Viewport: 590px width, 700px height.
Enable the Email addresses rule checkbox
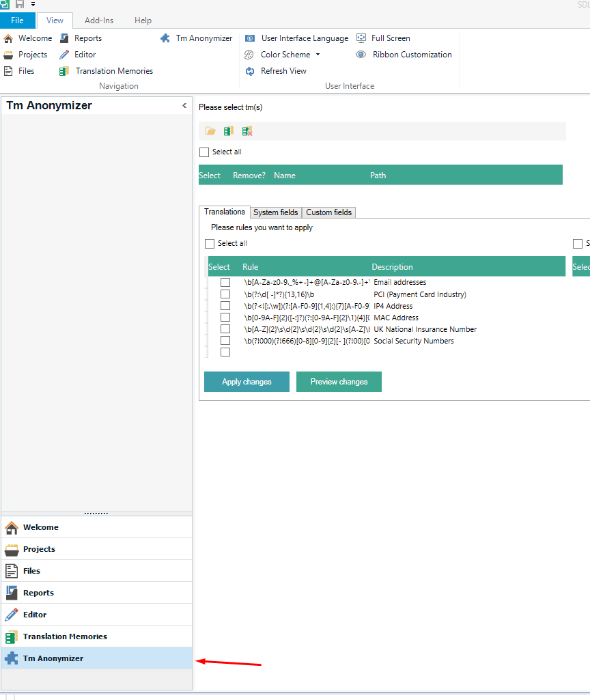pos(225,283)
